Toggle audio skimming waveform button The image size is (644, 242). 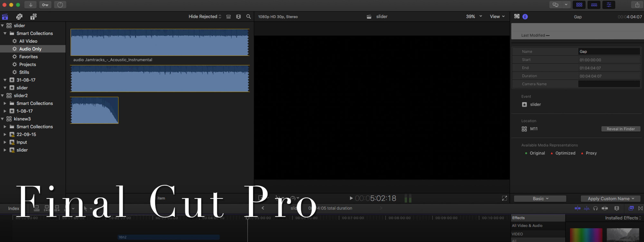(x=587, y=208)
